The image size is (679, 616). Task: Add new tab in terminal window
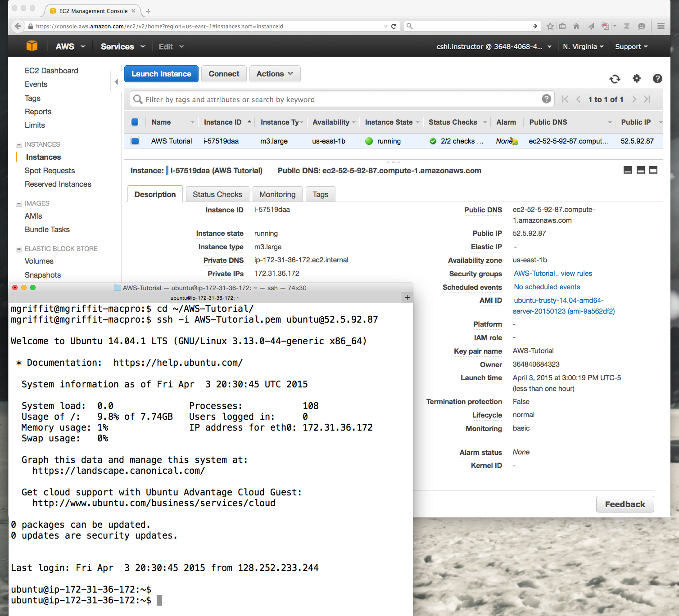407,297
